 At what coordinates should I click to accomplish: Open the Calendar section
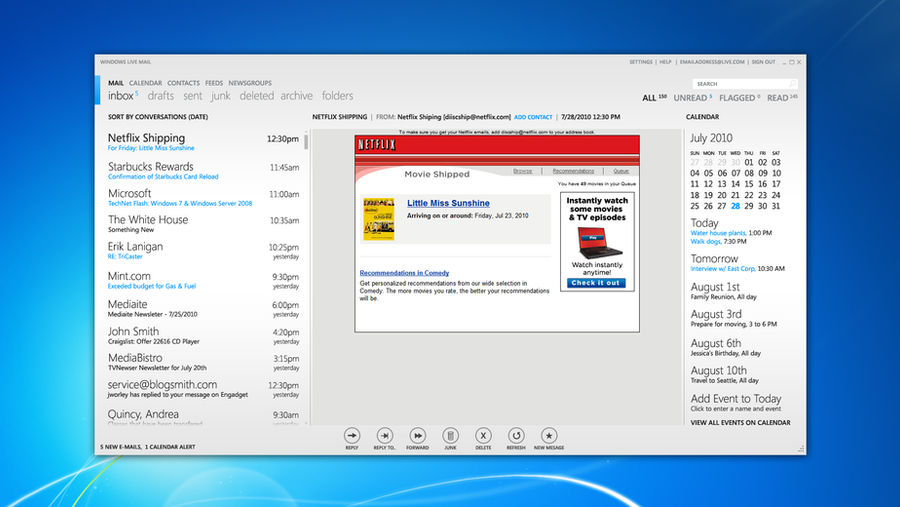(x=145, y=83)
